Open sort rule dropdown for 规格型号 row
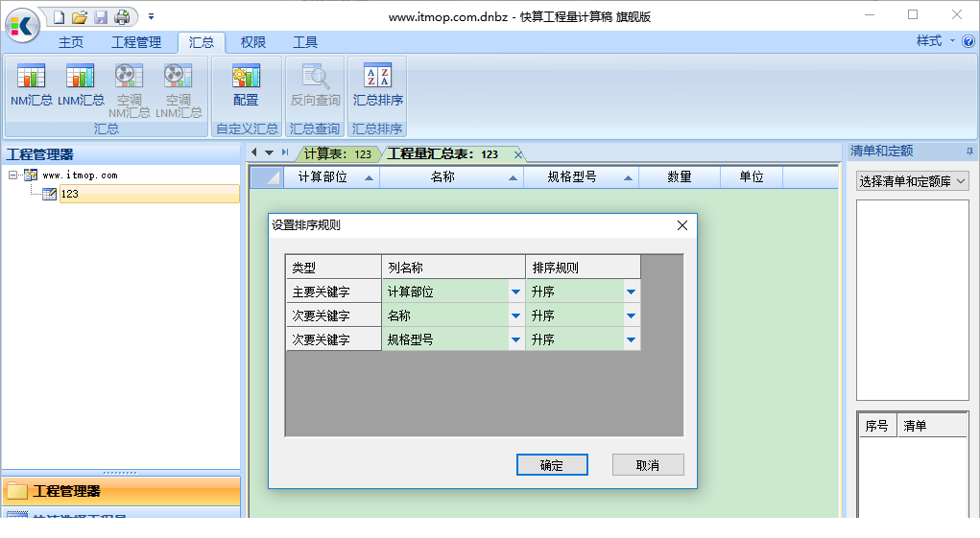Image resolution: width=980 pixels, height=538 pixels. 631,339
